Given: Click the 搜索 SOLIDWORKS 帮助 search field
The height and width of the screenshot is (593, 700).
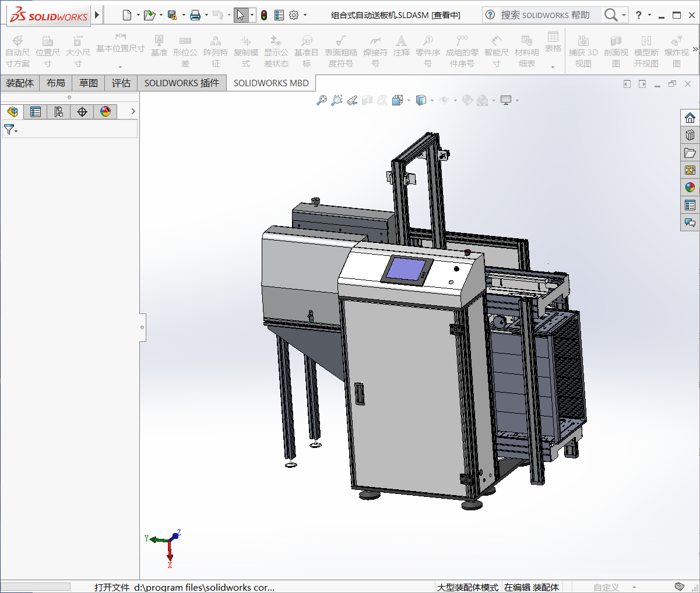Looking at the screenshot, I should click(x=545, y=15).
